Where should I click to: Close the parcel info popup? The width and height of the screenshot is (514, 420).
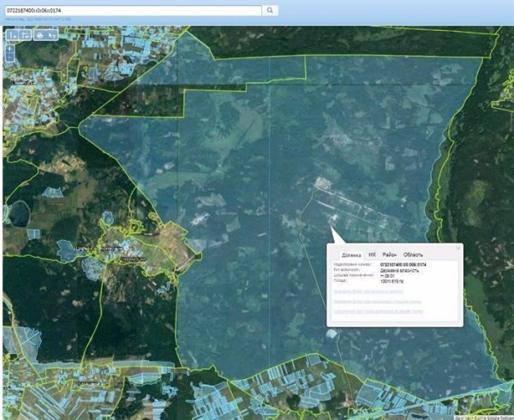point(457,248)
